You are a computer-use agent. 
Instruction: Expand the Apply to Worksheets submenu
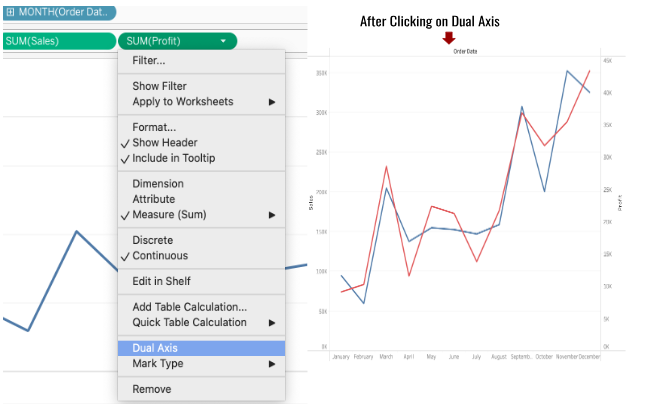pyautogui.click(x=271, y=102)
